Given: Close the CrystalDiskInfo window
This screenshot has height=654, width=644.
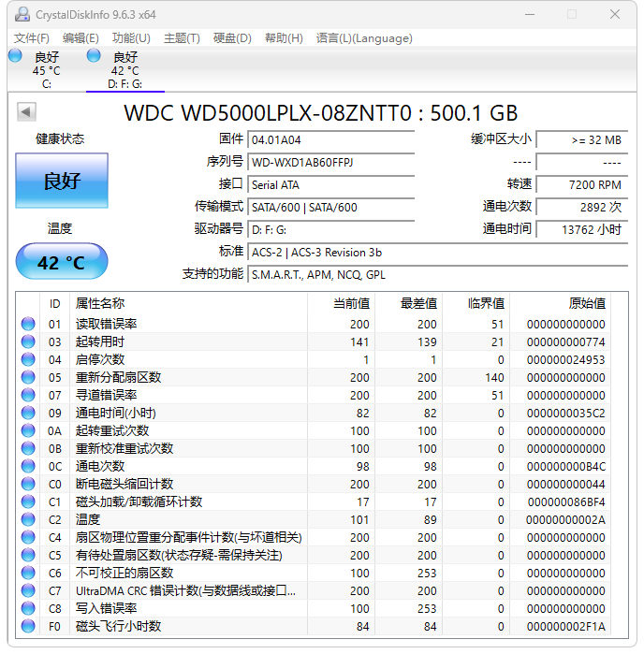Looking at the screenshot, I should tap(615, 14).
